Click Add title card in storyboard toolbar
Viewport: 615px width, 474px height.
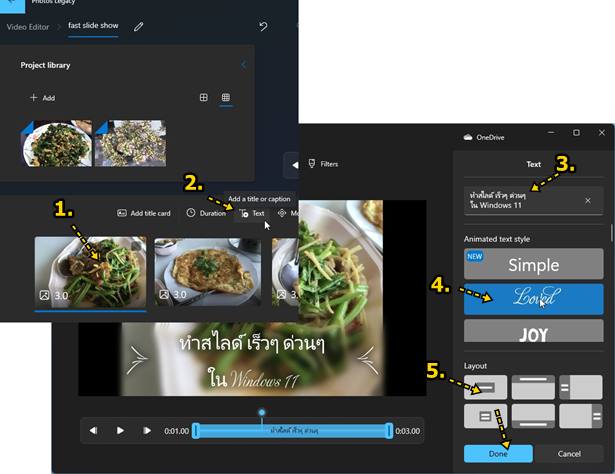coord(144,213)
